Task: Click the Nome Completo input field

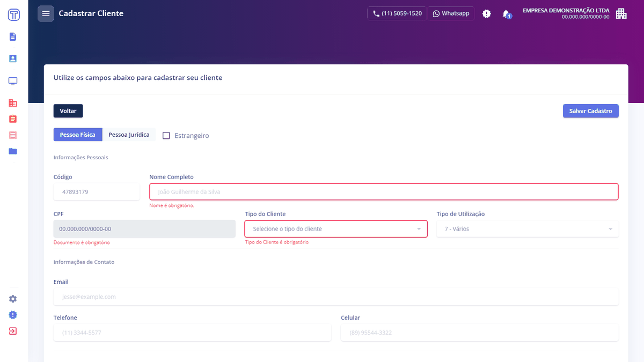Action: pos(384,191)
